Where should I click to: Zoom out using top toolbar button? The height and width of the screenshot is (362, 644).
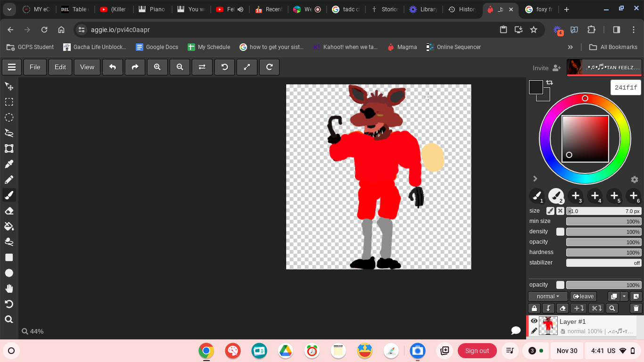(x=180, y=67)
